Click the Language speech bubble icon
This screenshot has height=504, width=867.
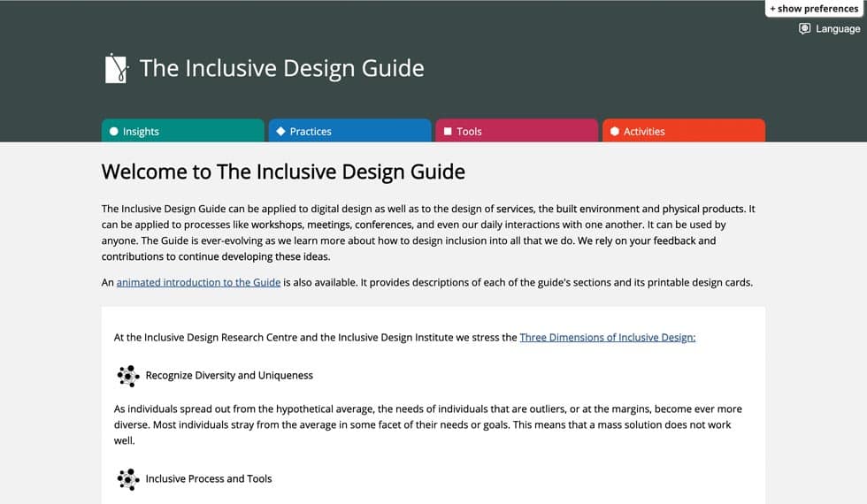[x=804, y=28]
